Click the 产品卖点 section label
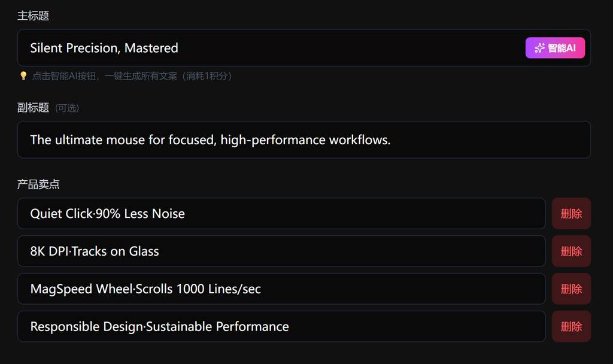The image size is (613, 364). click(x=38, y=184)
